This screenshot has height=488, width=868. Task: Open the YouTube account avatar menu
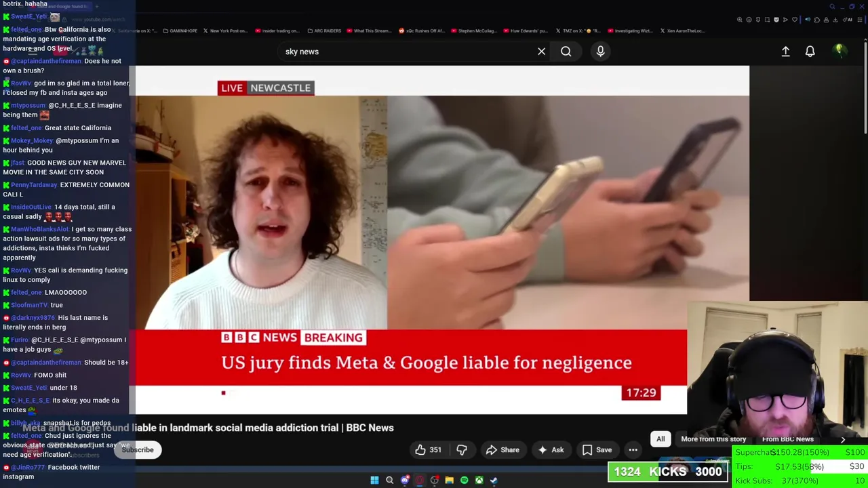coord(840,51)
